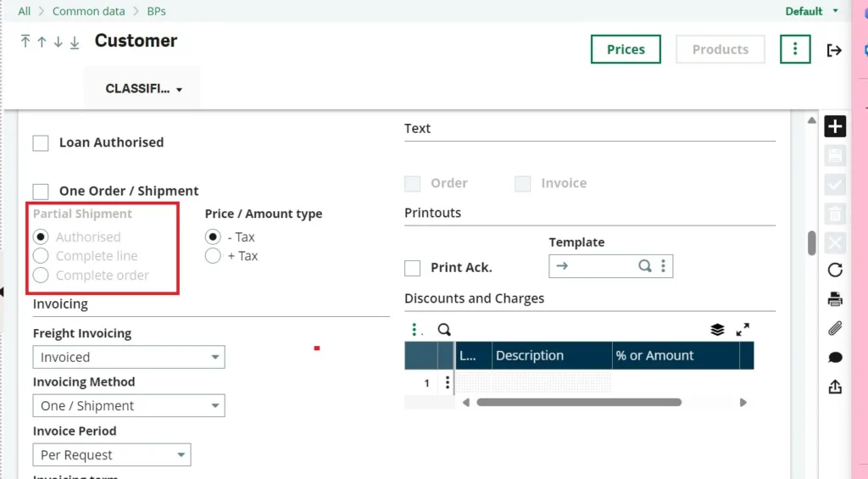
Task: Go to previous record up arrow
Action: 42,42
